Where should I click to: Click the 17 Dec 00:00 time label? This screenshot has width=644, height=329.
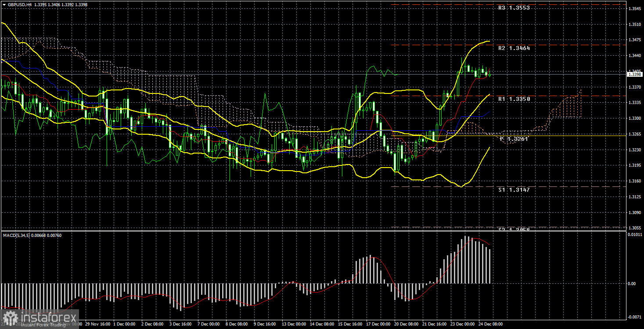[379, 324]
